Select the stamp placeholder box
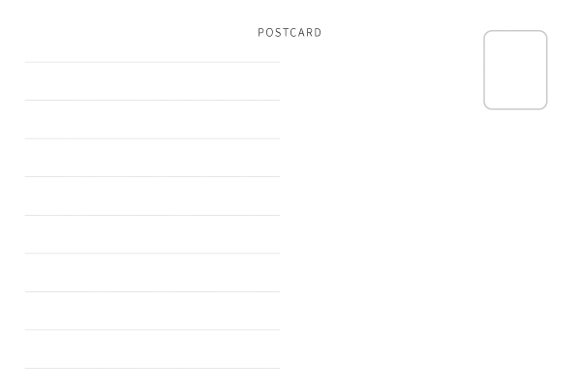 click(x=515, y=70)
